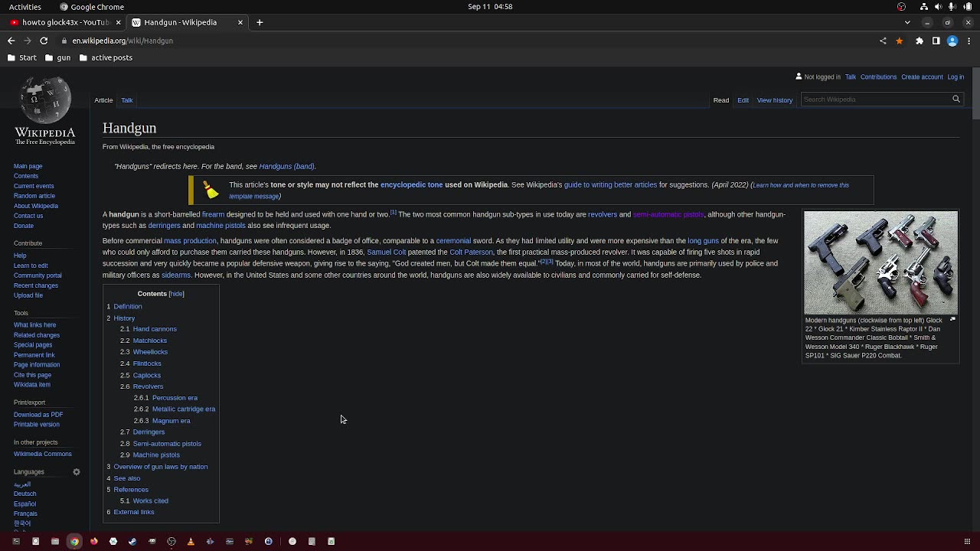
Task: Open Steam from the taskbar
Action: point(132,541)
